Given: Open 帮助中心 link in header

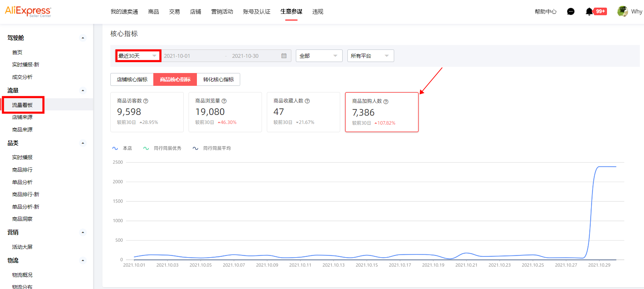Looking at the screenshot, I should pyautogui.click(x=545, y=12).
